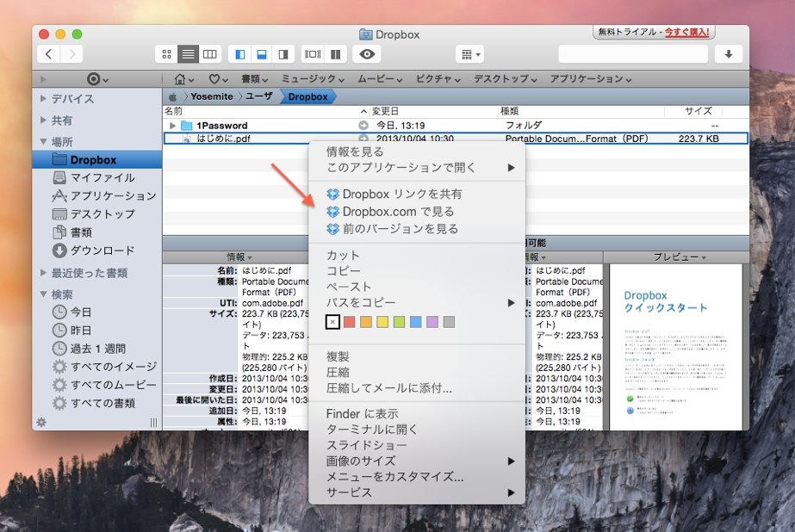
Task: Click ユーザ in the path bar
Action: pyautogui.click(x=259, y=96)
